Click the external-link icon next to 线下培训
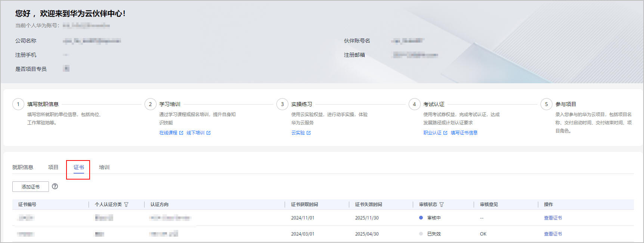The image size is (644, 243). tap(208, 133)
